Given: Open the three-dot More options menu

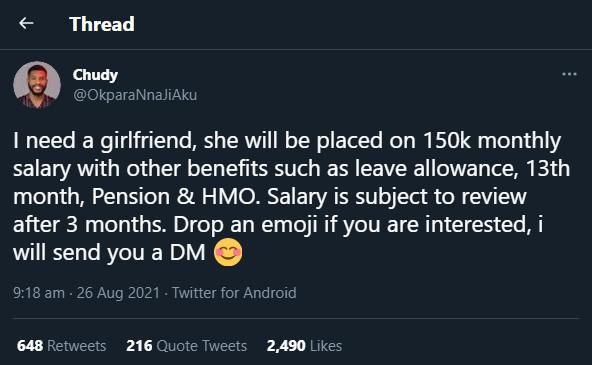Looking at the screenshot, I should click(569, 74).
